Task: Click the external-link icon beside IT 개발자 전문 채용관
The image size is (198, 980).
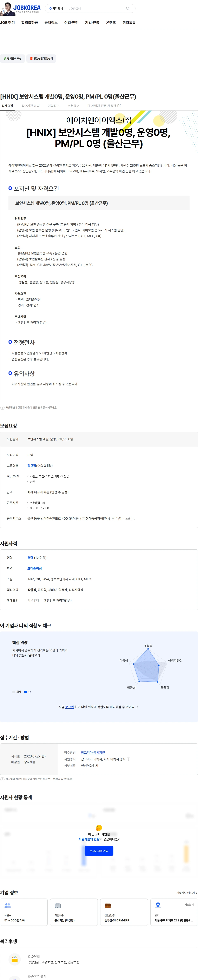Action: click(119, 106)
